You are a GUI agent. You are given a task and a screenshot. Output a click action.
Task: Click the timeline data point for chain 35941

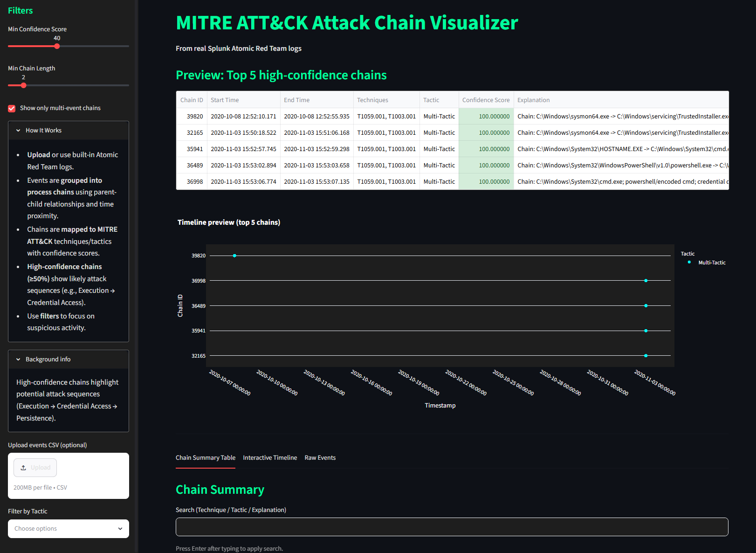tap(646, 331)
